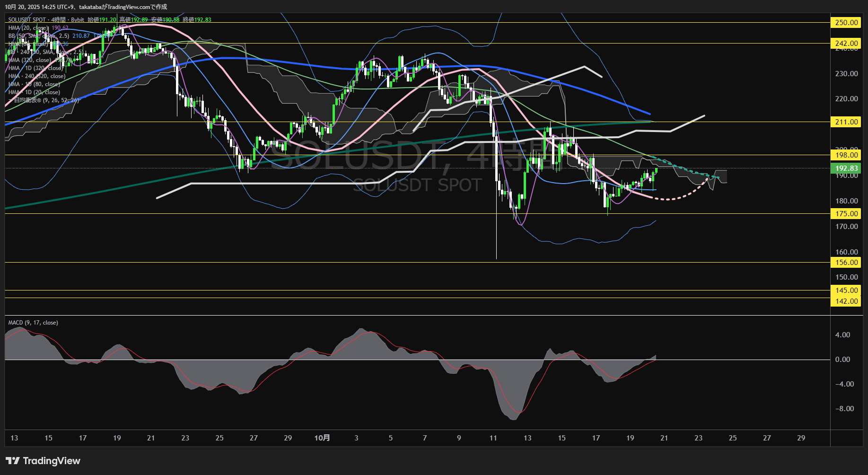Select the 175.00 support price label
The width and height of the screenshot is (868, 475).
click(846, 214)
